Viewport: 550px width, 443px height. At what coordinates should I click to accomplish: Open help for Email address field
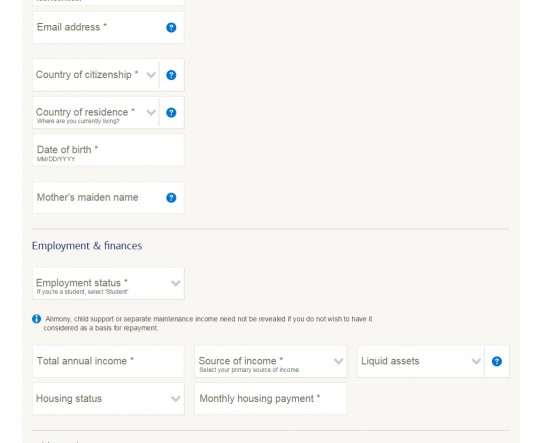(x=171, y=28)
